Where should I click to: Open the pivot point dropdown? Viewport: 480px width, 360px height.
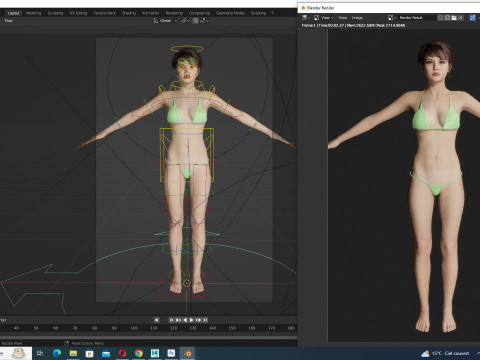tap(185, 21)
